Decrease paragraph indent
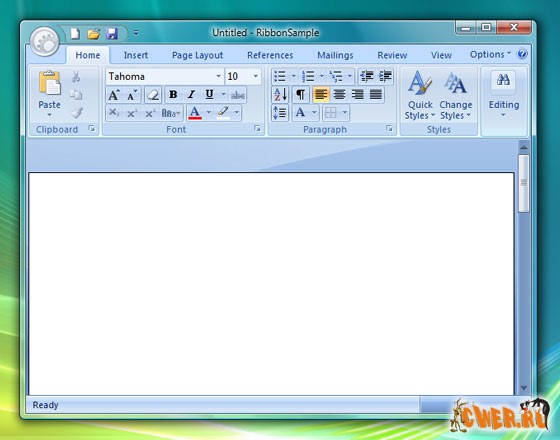The width and height of the screenshot is (560, 440). [367, 76]
